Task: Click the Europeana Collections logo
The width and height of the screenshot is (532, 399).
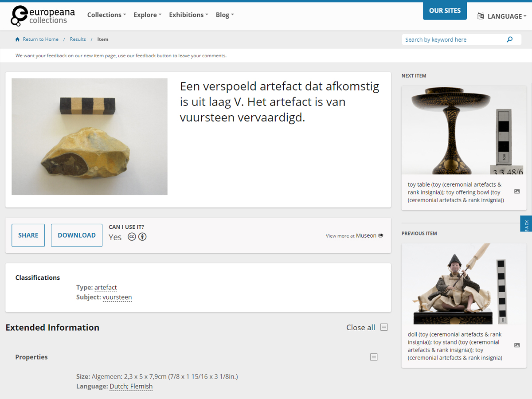Action: point(43,16)
